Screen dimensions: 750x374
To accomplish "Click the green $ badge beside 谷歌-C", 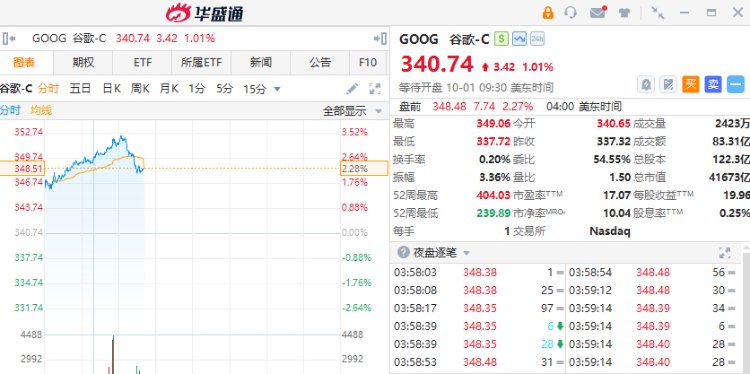I will 501,39.
